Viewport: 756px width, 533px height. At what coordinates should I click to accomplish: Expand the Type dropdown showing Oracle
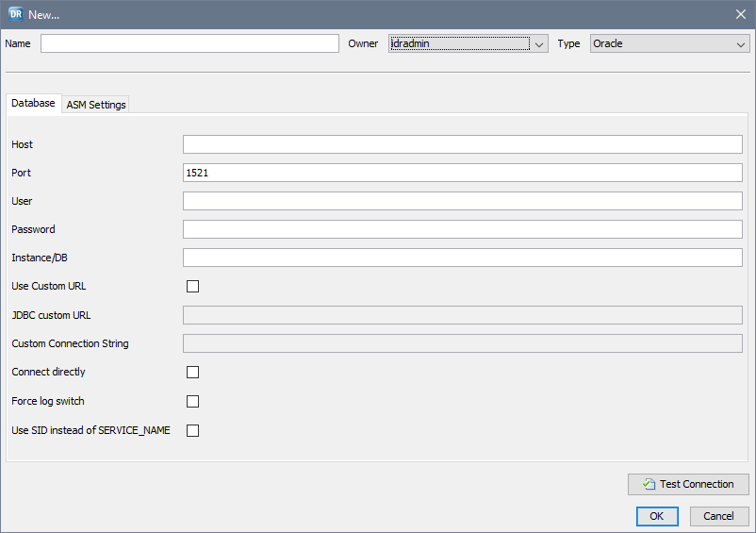point(741,43)
